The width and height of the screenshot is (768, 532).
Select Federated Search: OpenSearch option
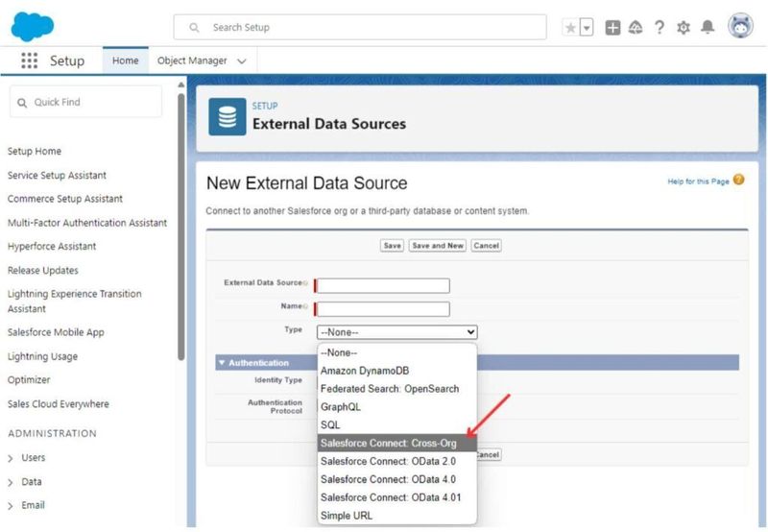[x=396, y=389]
